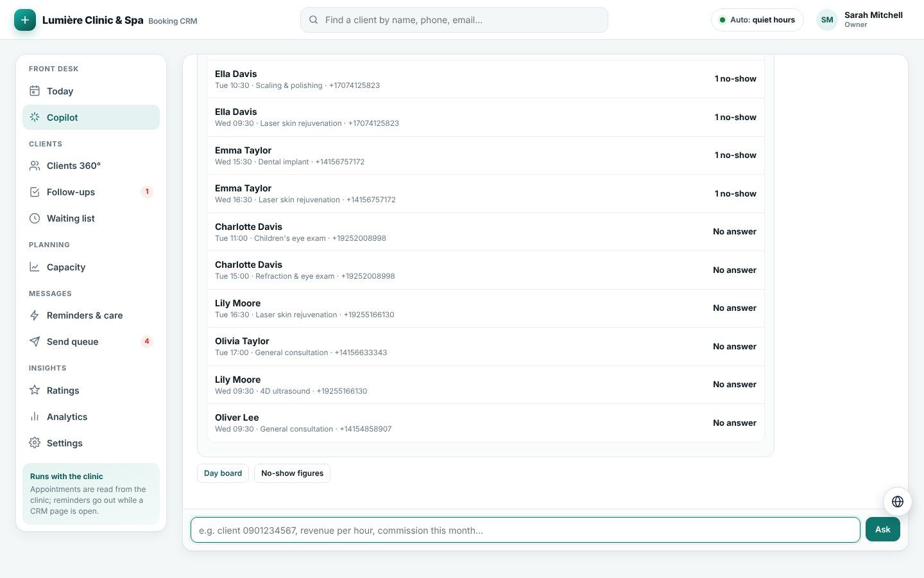Image resolution: width=924 pixels, height=578 pixels.
Task: Open the Analytics section
Action: 91,417
